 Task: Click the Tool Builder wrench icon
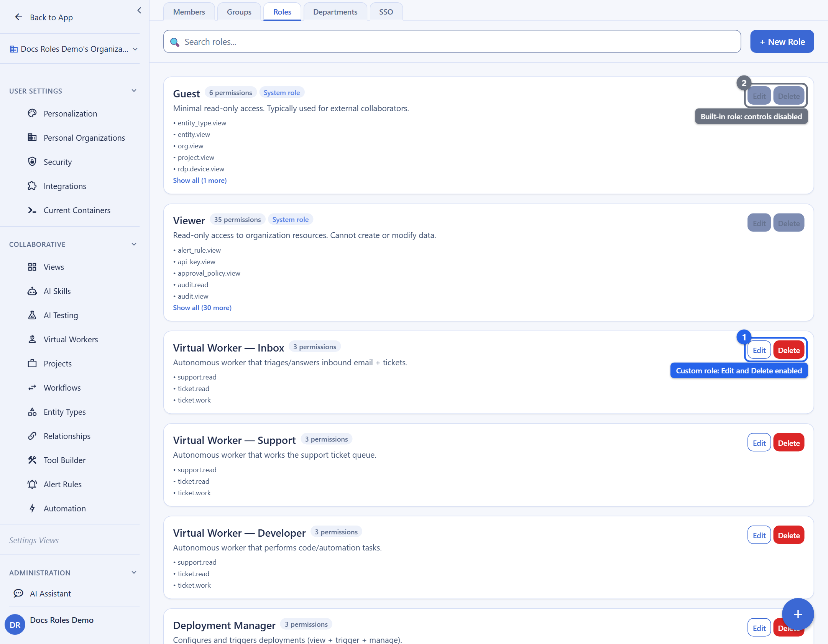[32, 460]
